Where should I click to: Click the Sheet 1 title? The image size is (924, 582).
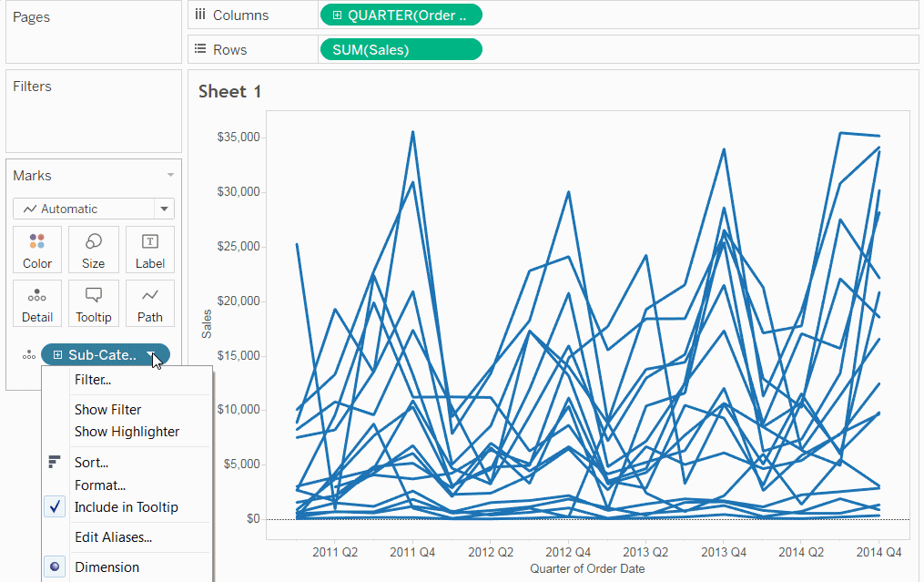pos(229,91)
